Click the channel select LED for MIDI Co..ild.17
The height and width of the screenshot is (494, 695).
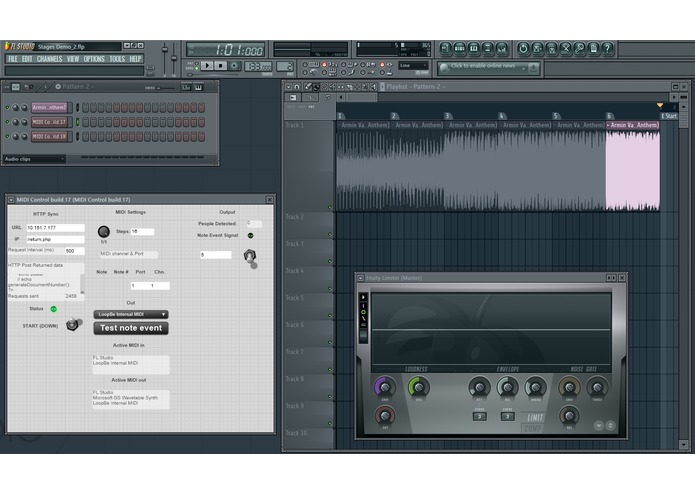pyautogui.click(x=78, y=122)
